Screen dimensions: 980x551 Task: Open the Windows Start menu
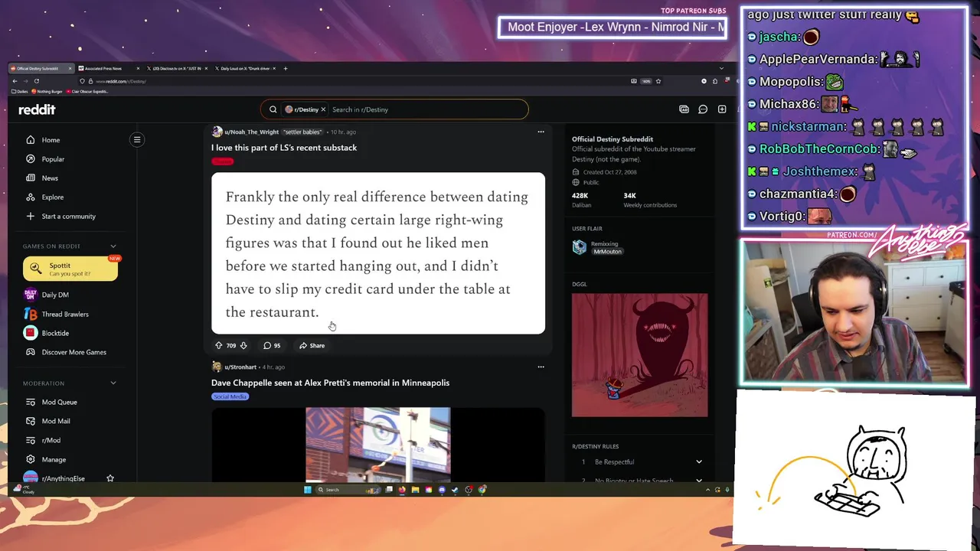pyautogui.click(x=308, y=490)
